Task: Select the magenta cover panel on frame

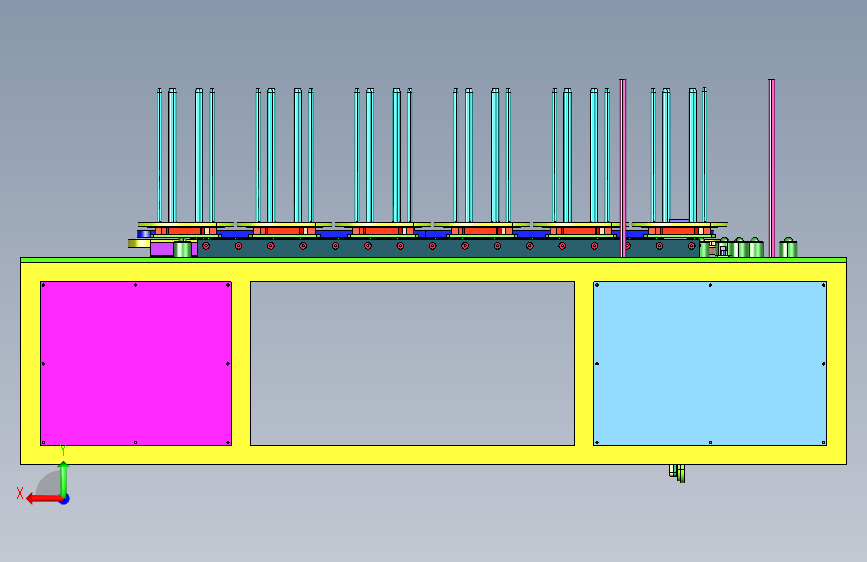Action: [136, 363]
